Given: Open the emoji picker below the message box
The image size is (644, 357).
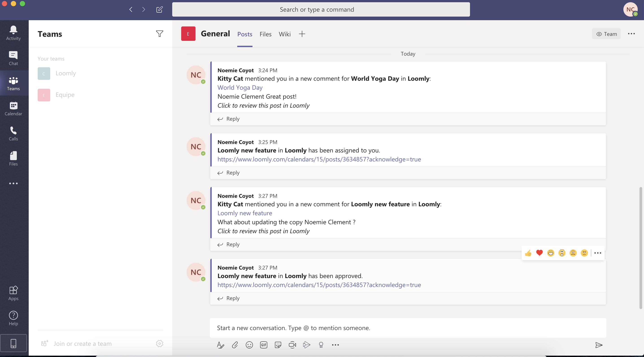Looking at the screenshot, I should [x=249, y=345].
